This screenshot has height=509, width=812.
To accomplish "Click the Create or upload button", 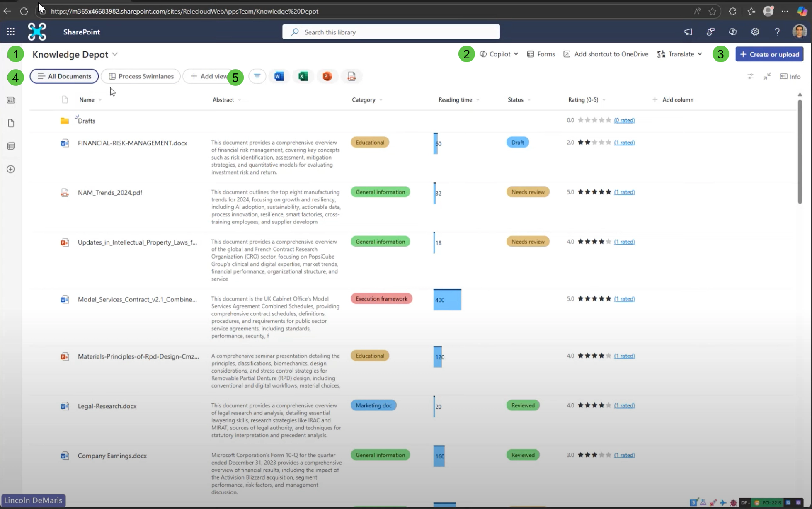I will click(x=769, y=54).
